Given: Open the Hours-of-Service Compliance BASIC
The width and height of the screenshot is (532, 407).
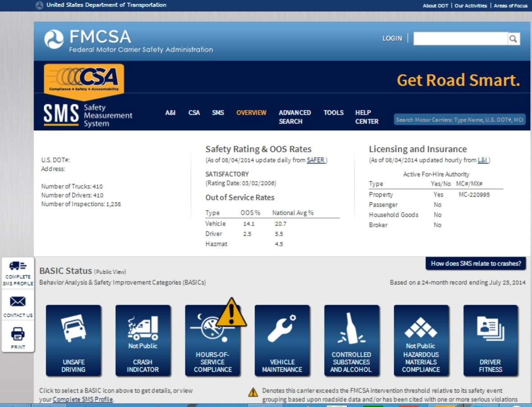Looking at the screenshot, I should 213,343.
